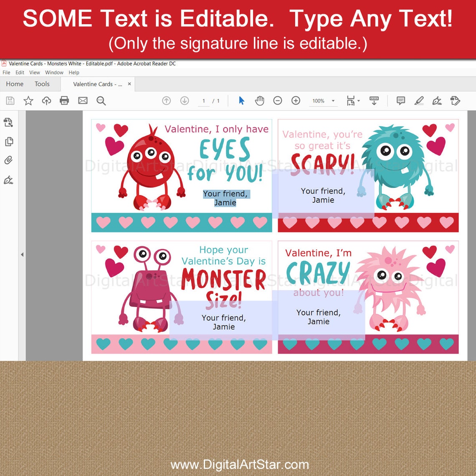Expand the left navigation pane
The image size is (476, 476).
pyautogui.click(x=22, y=254)
